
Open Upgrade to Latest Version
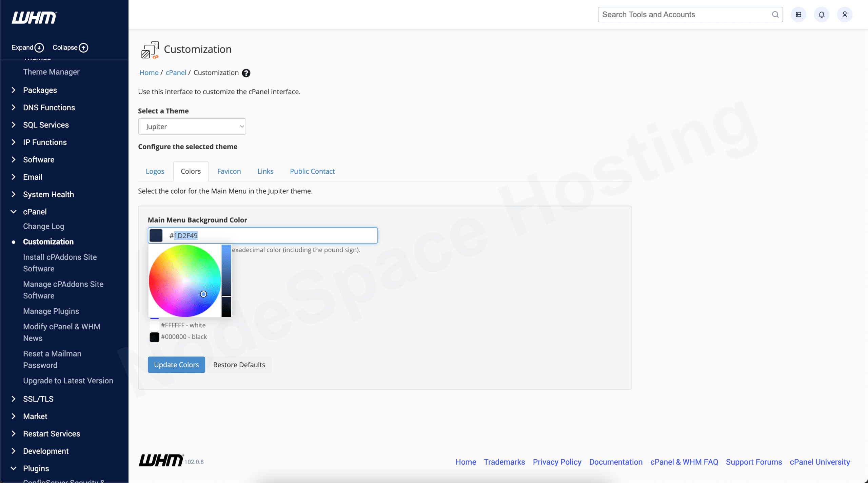68,381
